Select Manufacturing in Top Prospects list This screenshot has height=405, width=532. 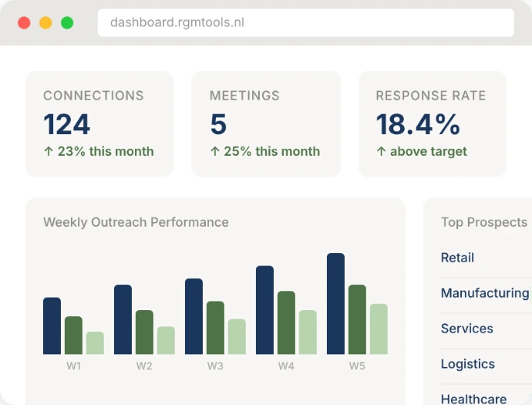[484, 293]
